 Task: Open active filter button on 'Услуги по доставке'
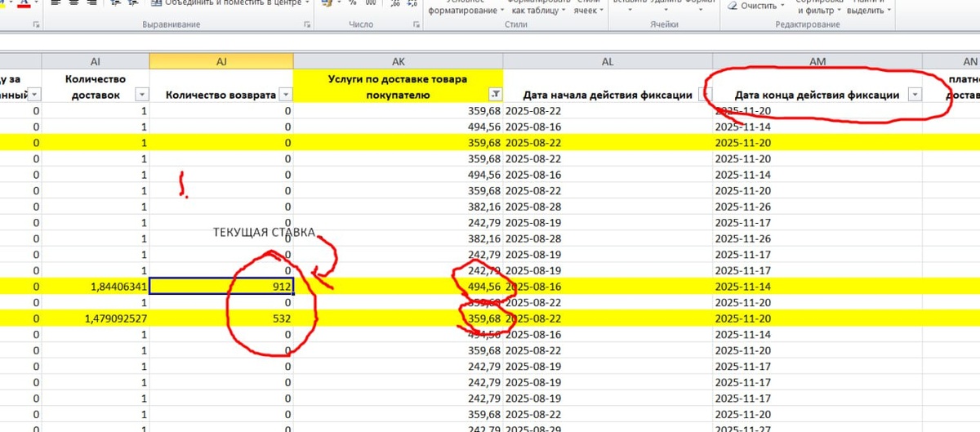pos(496,95)
